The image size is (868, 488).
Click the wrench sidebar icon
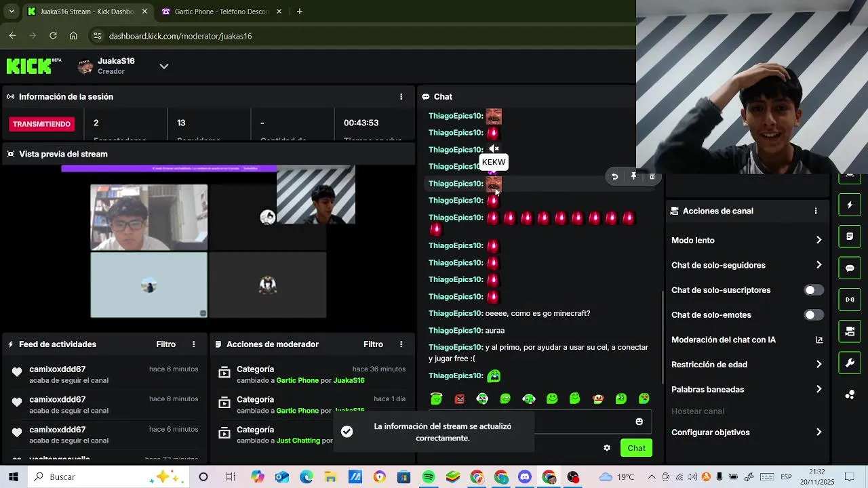(850, 363)
